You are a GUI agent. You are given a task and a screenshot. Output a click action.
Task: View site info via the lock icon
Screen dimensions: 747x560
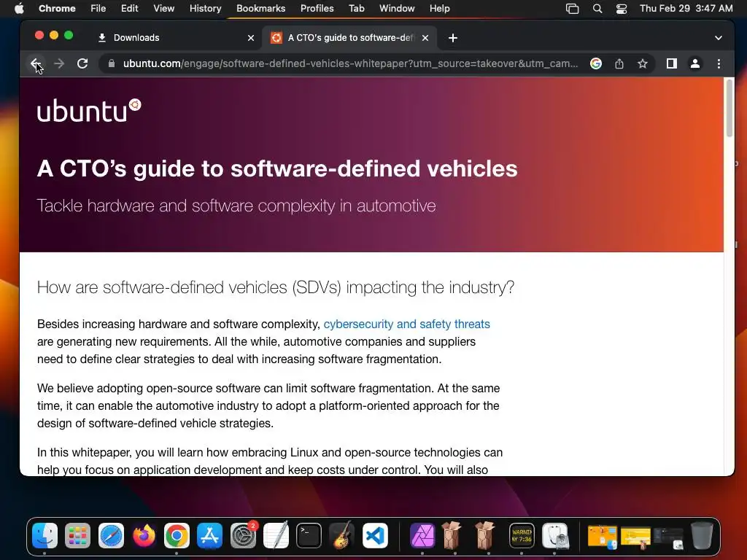point(112,63)
